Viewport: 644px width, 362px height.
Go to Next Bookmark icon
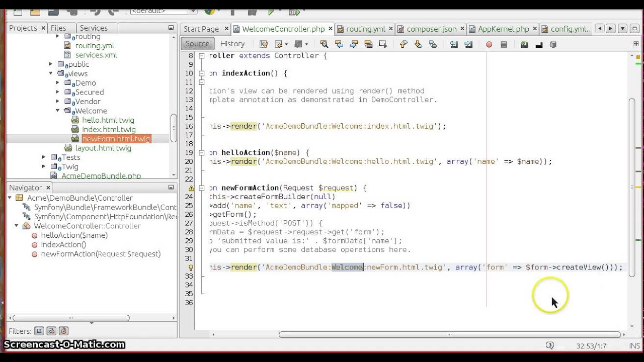point(418,44)
